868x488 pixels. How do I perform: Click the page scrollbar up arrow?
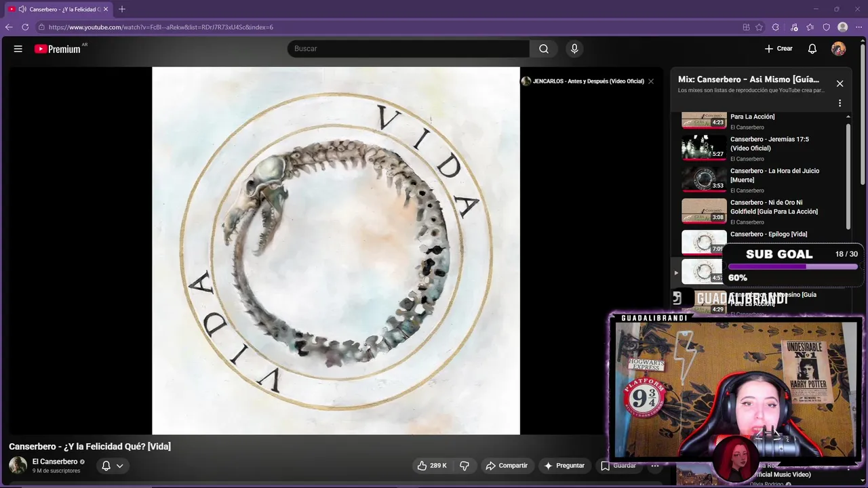(x=863, y=41)
